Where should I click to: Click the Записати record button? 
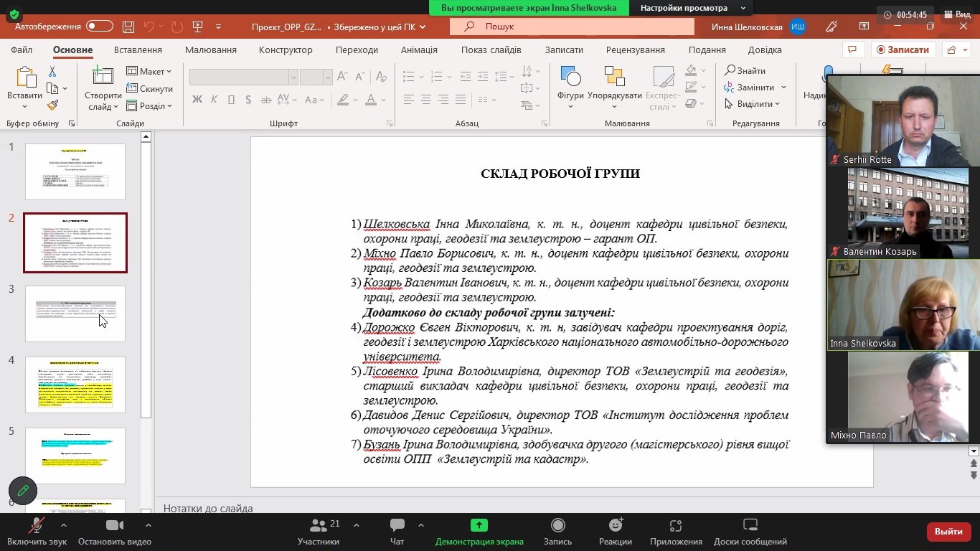point(903,50)
